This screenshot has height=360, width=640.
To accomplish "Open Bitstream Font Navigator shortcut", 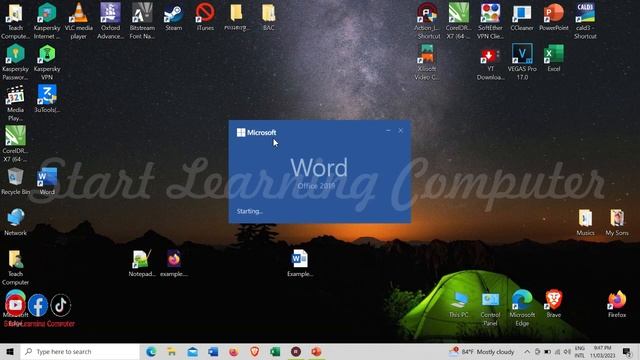I will click(142, 20).
